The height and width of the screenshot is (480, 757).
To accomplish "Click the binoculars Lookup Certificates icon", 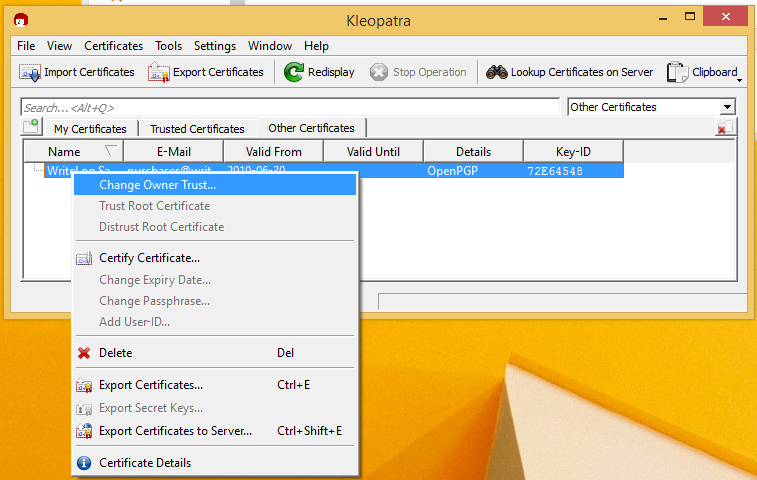I will (496, 72).
